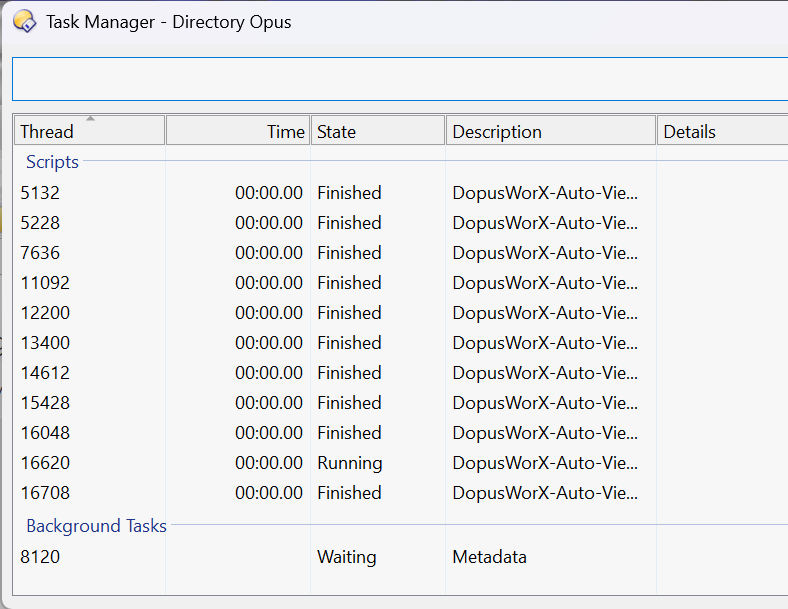Click the Details column header
The height and width of the screenshot is (609, 788).
tap(722, 131)
